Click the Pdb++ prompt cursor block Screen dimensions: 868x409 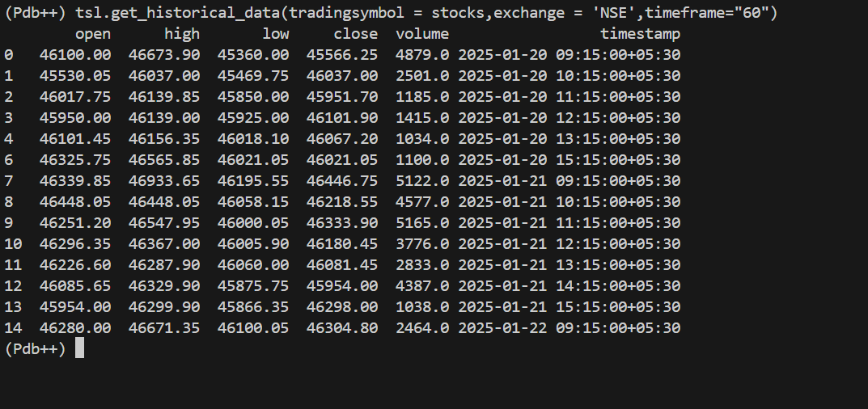tap(80, 348)
